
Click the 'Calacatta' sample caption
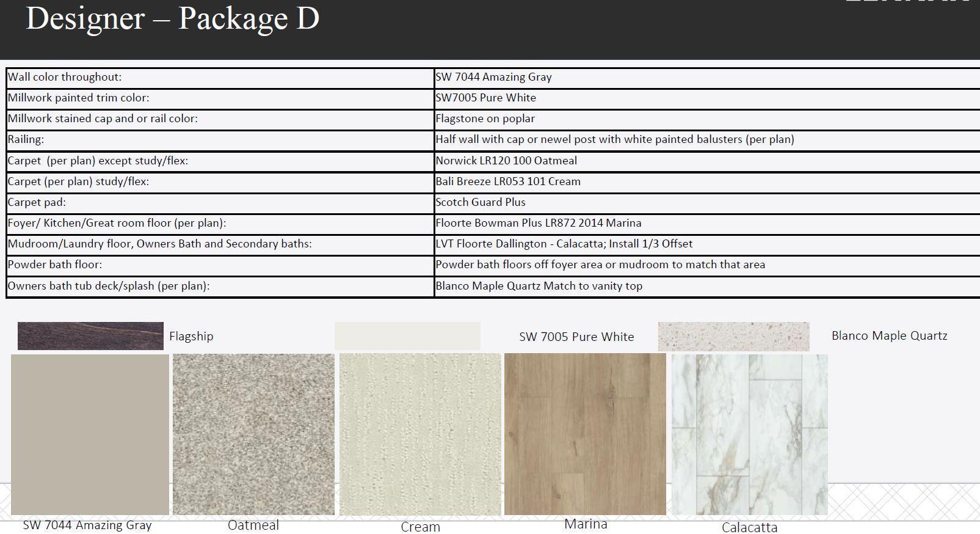(x=750, y=527)
